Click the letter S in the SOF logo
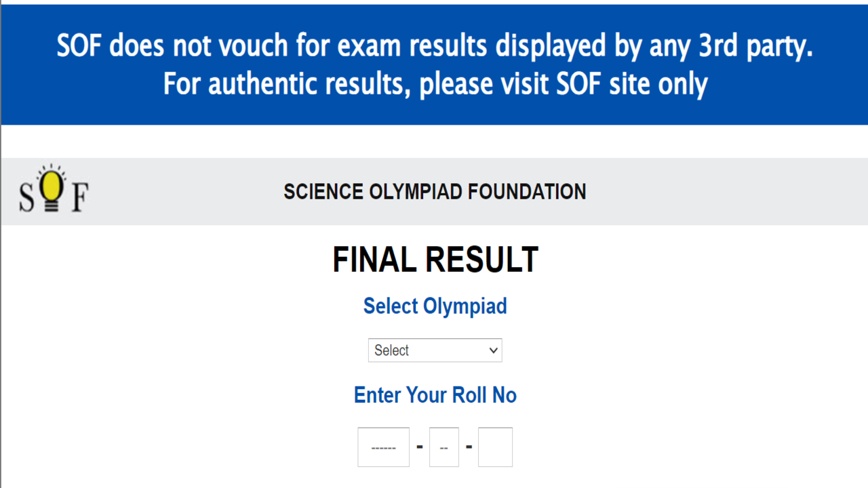The height and width of the screenshot is (488, 868). pyautogui.click(x=26, y=197)
